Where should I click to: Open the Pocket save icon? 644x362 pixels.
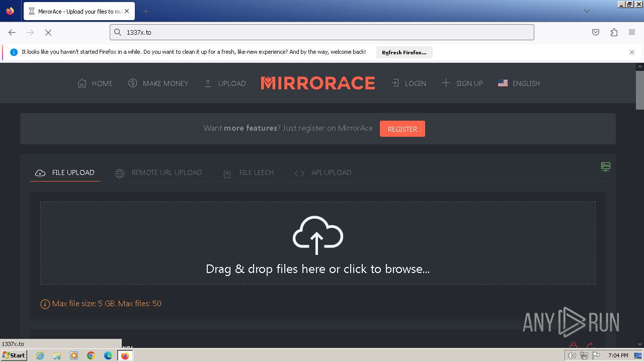point(596,32)
